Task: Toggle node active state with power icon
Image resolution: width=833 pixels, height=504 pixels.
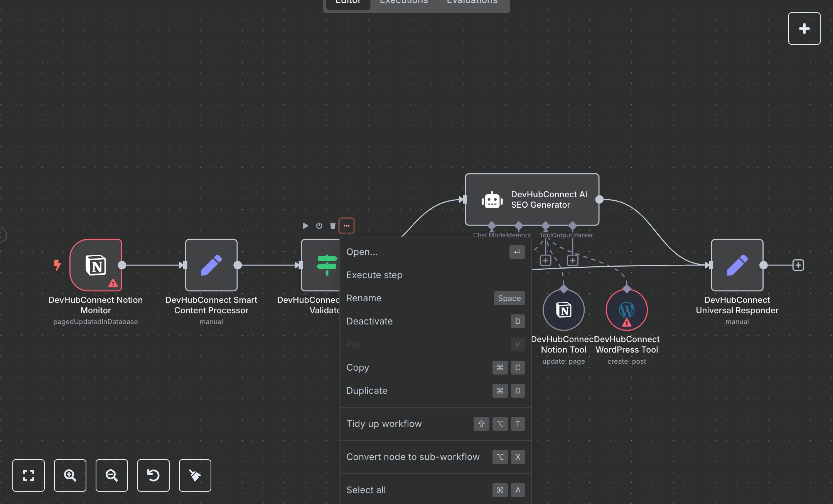Action: [x=319, y=225]
